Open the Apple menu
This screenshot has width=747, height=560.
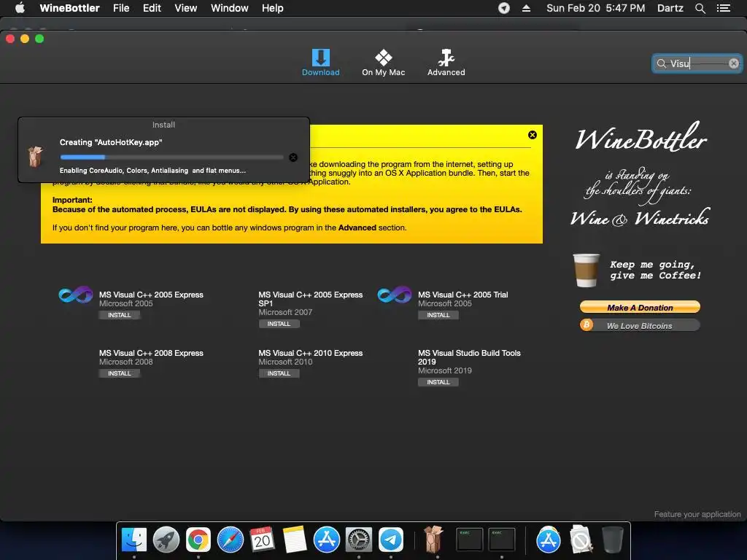pos(20,8)
